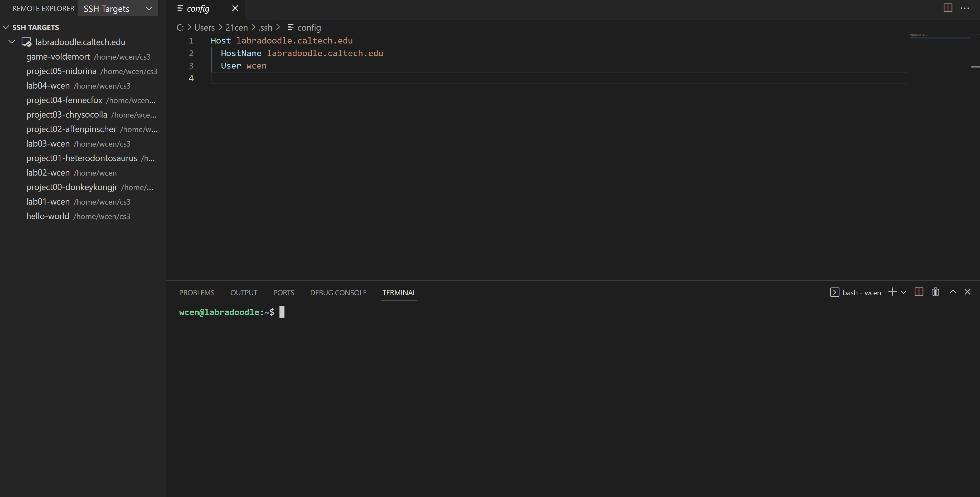
Task: Collapse the SSH TARGETS section
Action: 6,27
